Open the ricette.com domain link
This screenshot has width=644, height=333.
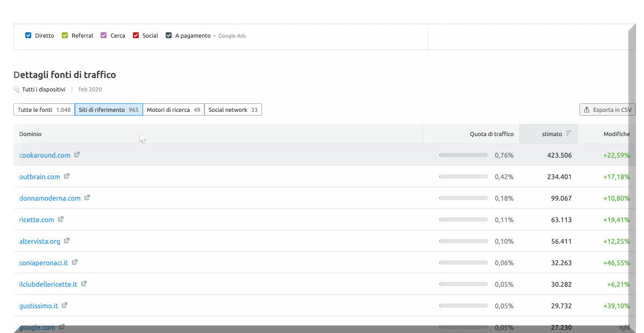pos(37,219)
